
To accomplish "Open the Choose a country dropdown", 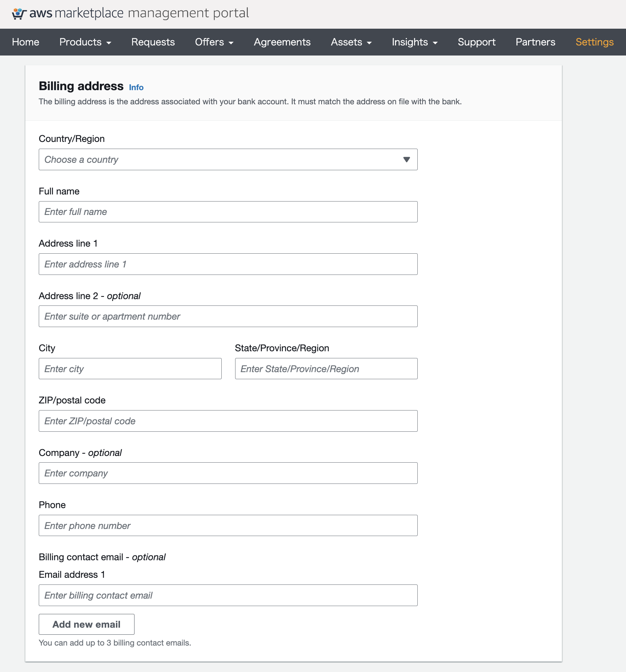I will coord(228,159).
